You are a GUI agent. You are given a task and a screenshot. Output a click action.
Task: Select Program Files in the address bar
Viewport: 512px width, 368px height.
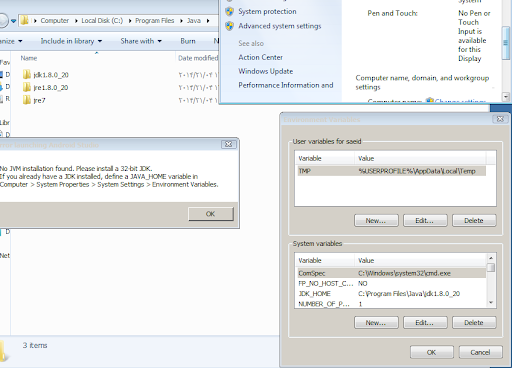(x=154, y=21)
